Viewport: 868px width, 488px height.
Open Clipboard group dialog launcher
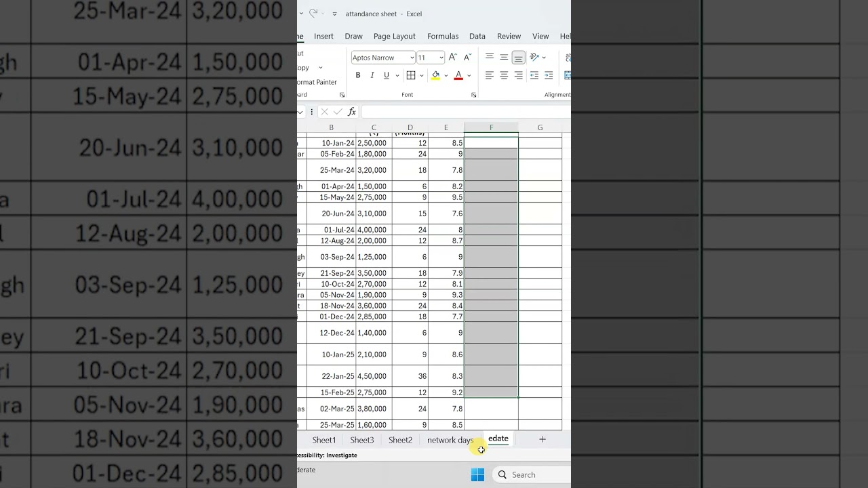[x=342, y=95]
